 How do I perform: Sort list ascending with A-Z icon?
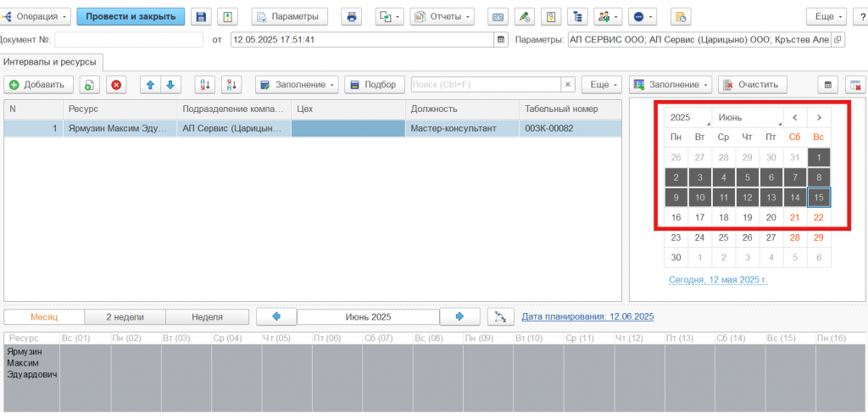click(204, 85)
